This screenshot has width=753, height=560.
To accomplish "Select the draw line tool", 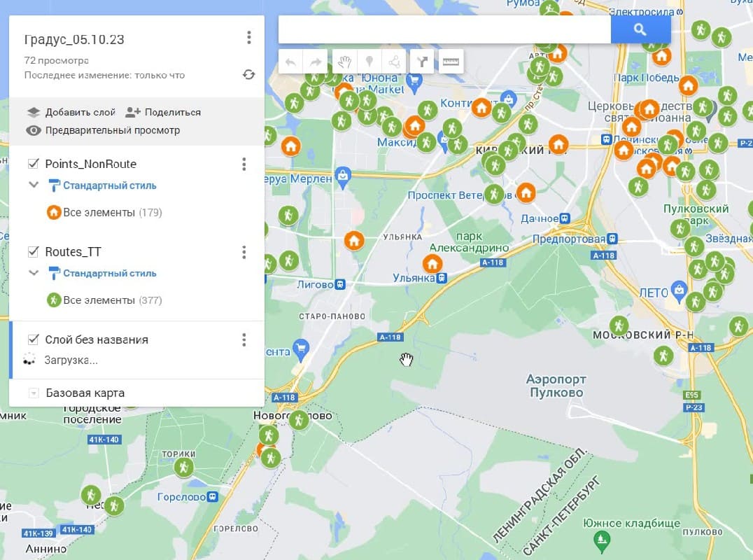I will (x=394, y=62).
